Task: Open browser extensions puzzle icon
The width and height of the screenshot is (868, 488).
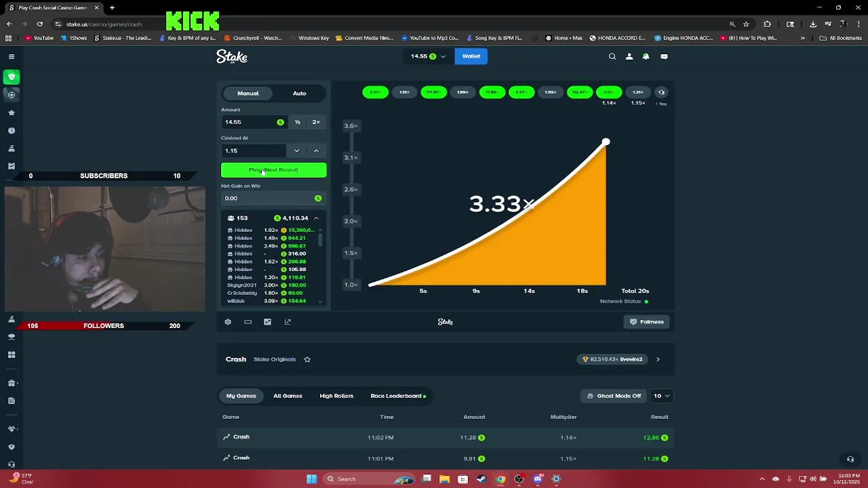Action: click(x=767, y=24)
